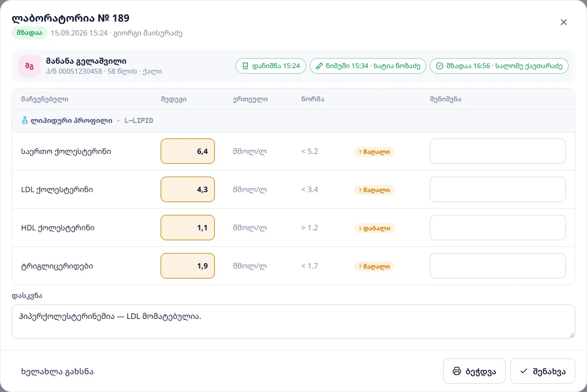Grab the resize handle of conclusion textarea
Viewport: 587px width, 392px height.
(x=571, y=336)
